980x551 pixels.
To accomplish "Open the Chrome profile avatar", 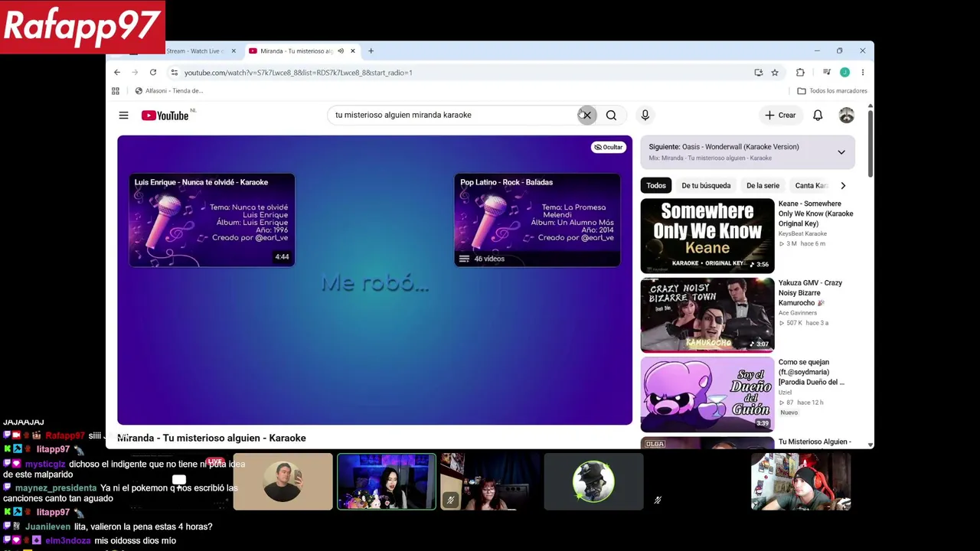I will pos(844,73).
